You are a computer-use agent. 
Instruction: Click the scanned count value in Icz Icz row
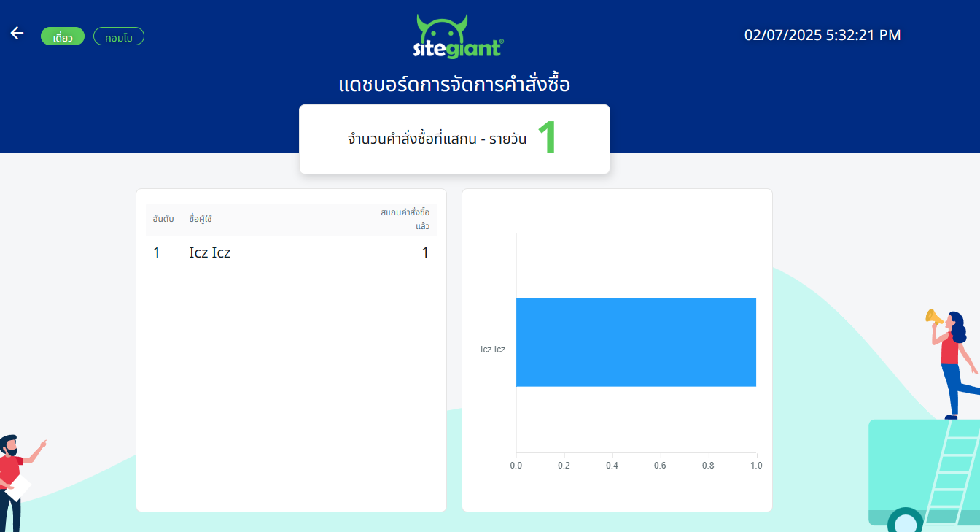pos(425,253)
